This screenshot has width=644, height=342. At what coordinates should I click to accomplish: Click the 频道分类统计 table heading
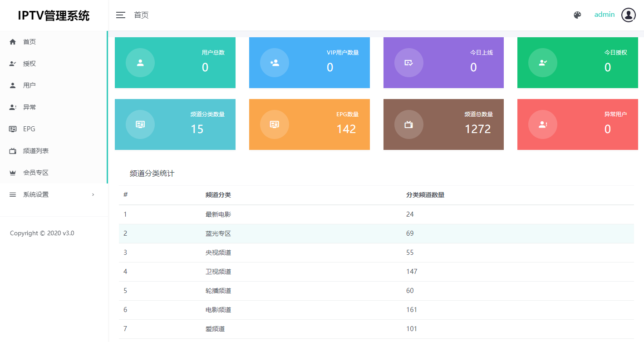click(x=152, y=173)
